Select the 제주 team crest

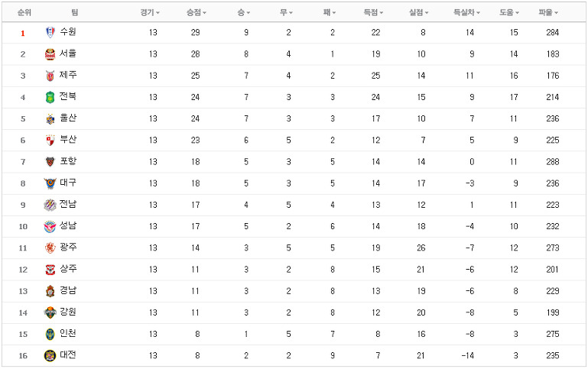coord(50,76)
